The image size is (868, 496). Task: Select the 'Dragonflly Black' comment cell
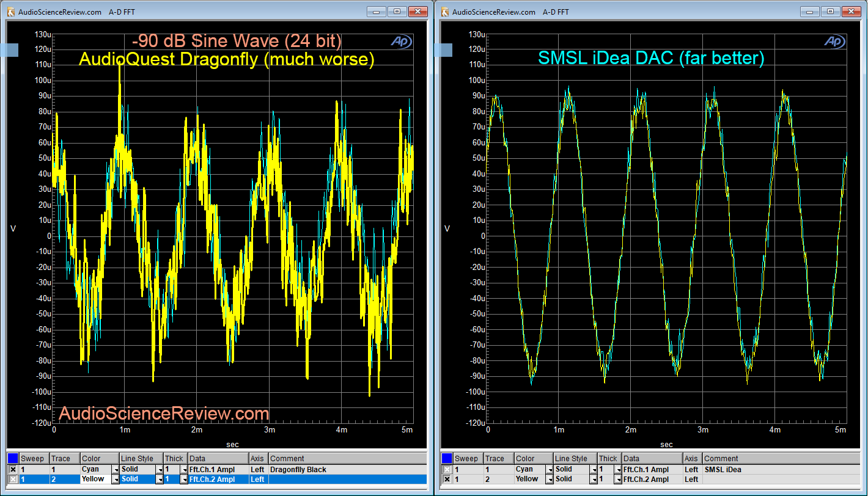click(x=347, y=470)
